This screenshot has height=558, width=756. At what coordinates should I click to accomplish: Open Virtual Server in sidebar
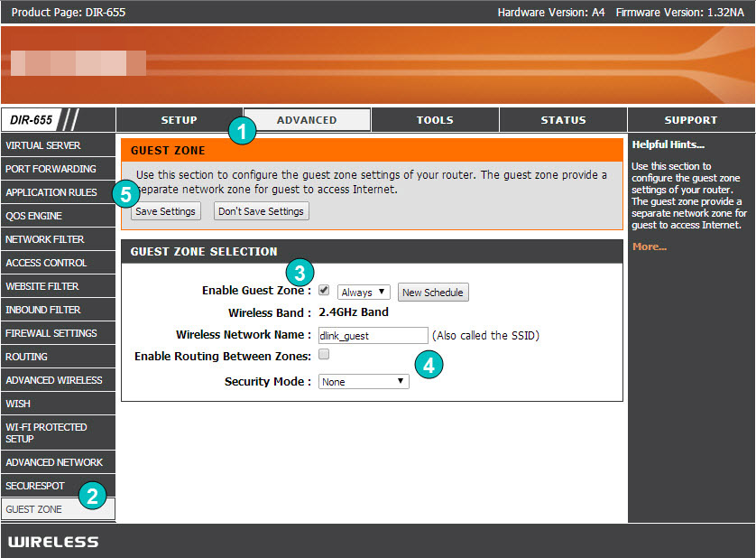click(58, 145)
